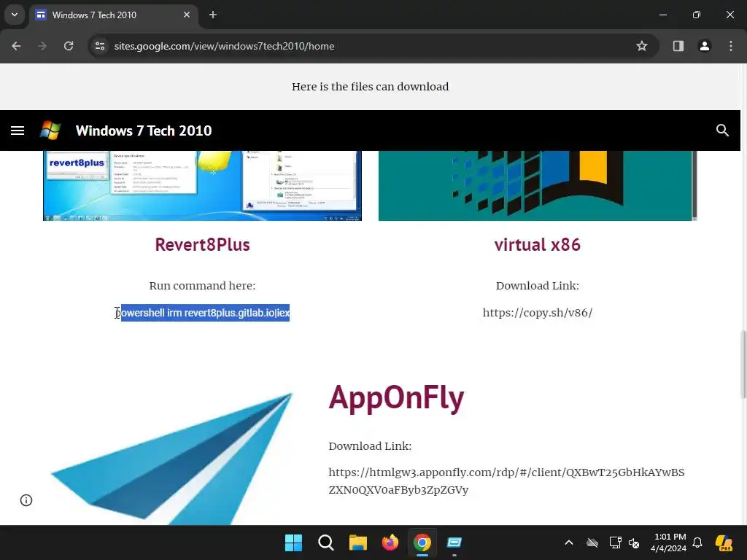Click the virtual x86 heading
Image resolution: width=747 pixels, height=560 pixels.
click(538, 245)
